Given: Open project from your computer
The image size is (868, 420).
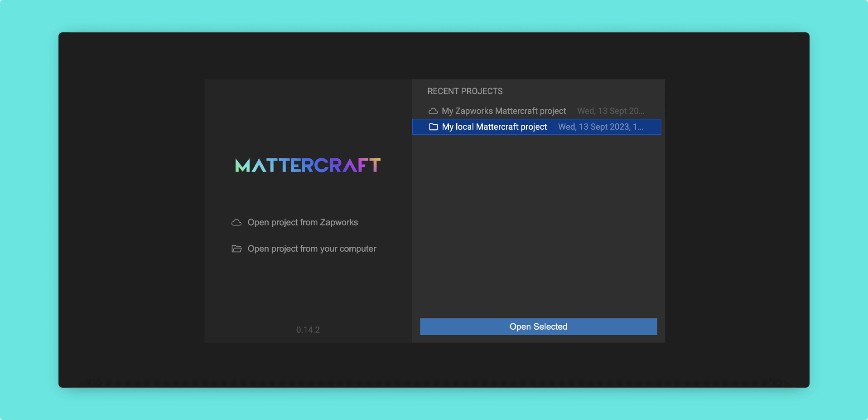Looking at the screenshot, I should point(312,249).
